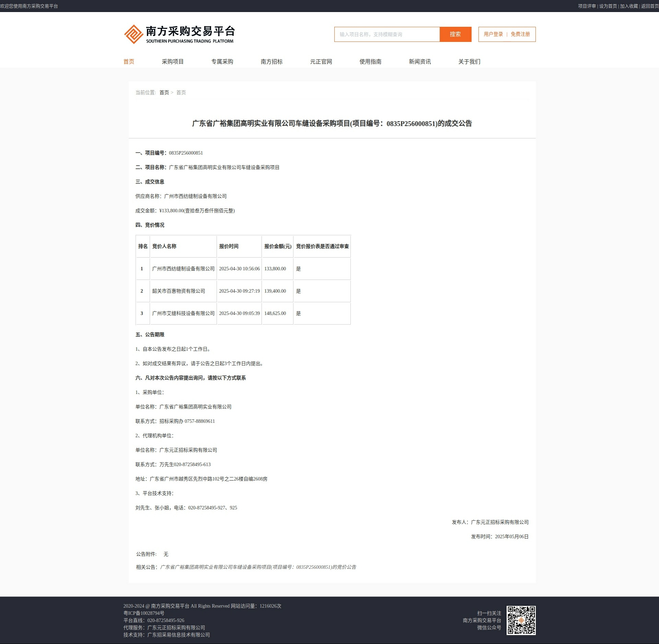Click the agency contact 万先生020-87258495-613 line
This screenshot has height=644, width=659.
tap(173, 465)
